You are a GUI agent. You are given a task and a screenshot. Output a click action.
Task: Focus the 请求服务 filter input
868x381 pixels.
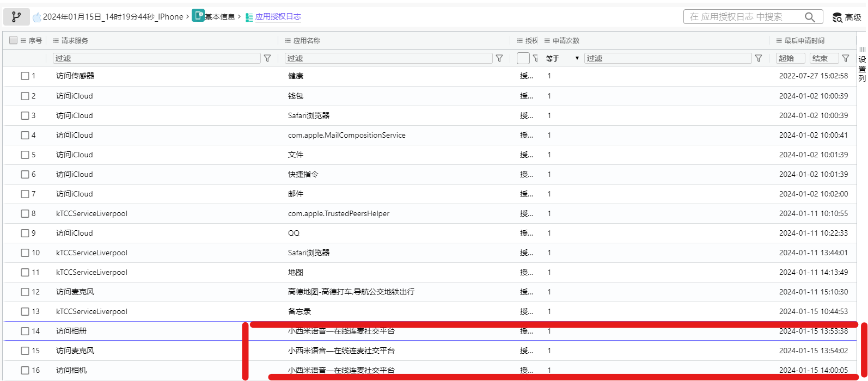click(x=157, y=58)
